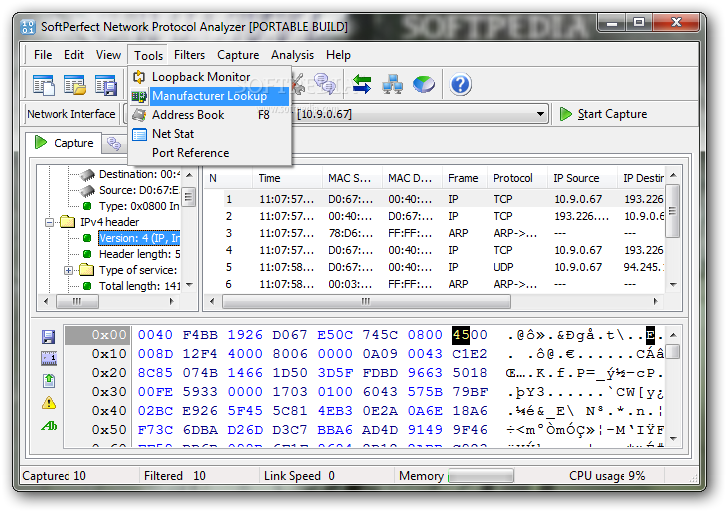Click the networked computers toolbar icon
727x512 pixels.
(392, 84)
